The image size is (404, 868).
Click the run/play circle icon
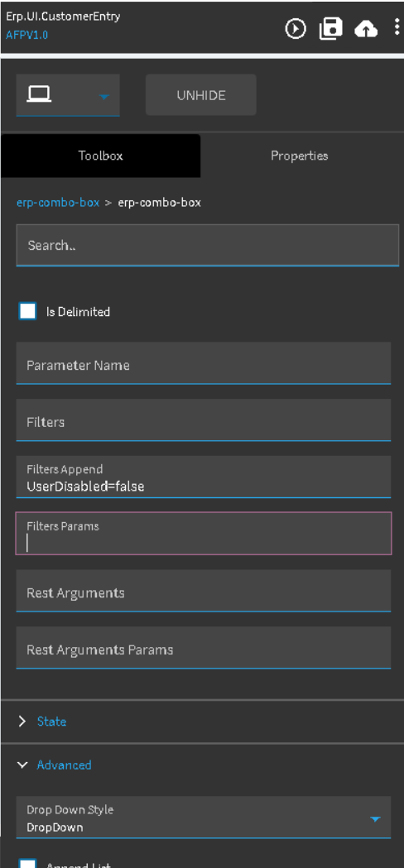[x=296, y=29]
